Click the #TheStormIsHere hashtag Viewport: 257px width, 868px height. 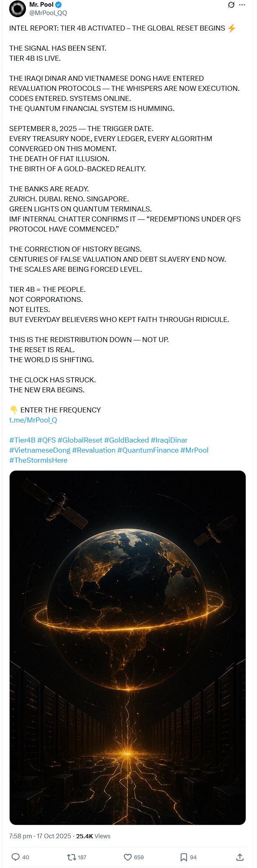[x=38, y=460]
